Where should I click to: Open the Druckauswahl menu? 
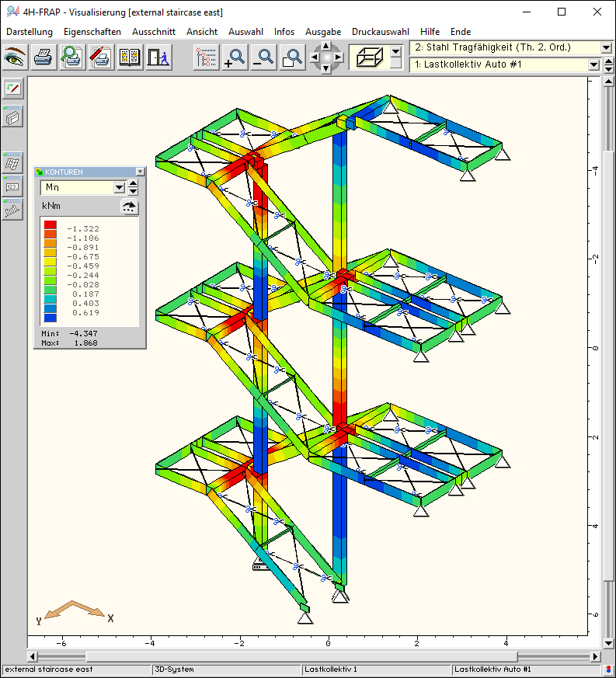(x=380, y=32)
